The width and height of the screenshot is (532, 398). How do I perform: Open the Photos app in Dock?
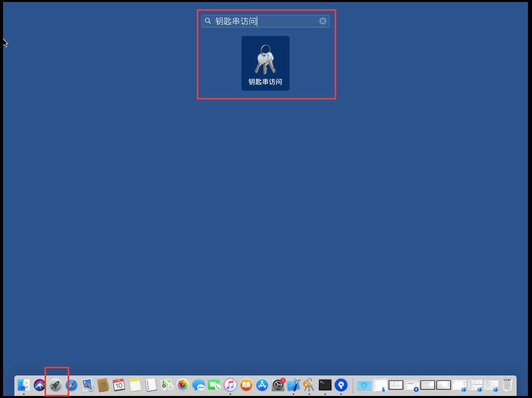182,385
